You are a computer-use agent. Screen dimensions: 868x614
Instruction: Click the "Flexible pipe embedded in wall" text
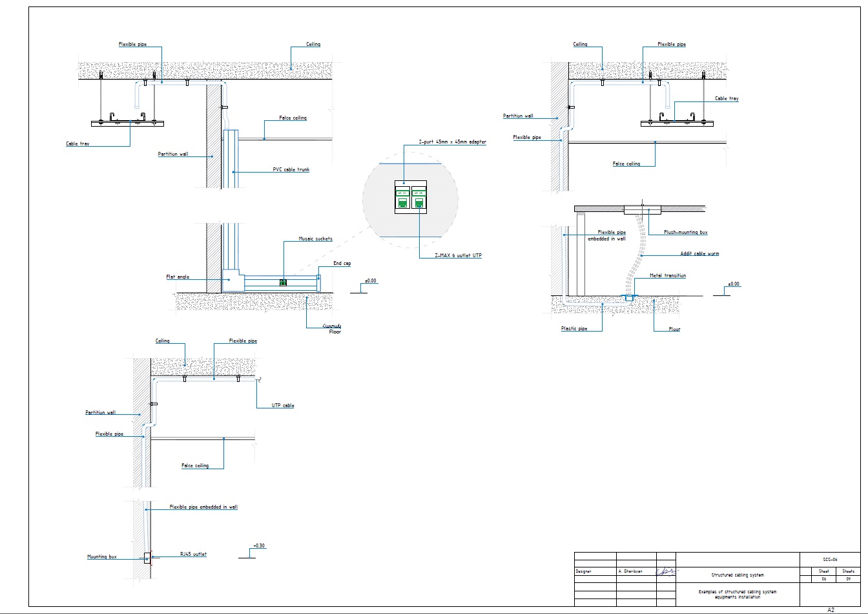(x=203, y=507)
